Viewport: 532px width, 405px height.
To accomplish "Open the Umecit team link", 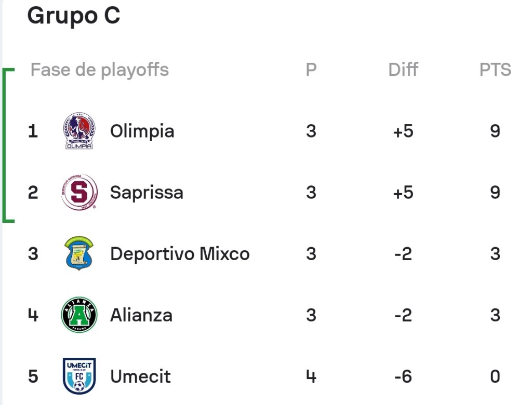I will click(140, 376).
